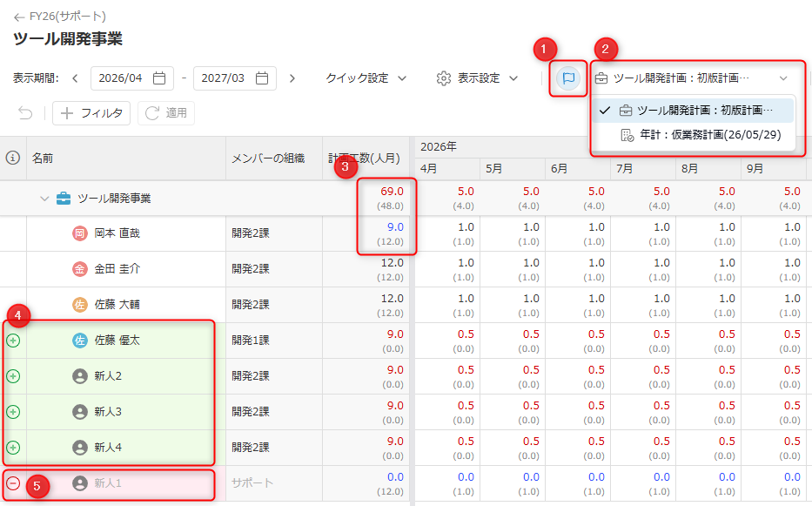Viewport: 812px width, 506px height.
Task: Click the メンバーの組織 column header
Action: 274,159
